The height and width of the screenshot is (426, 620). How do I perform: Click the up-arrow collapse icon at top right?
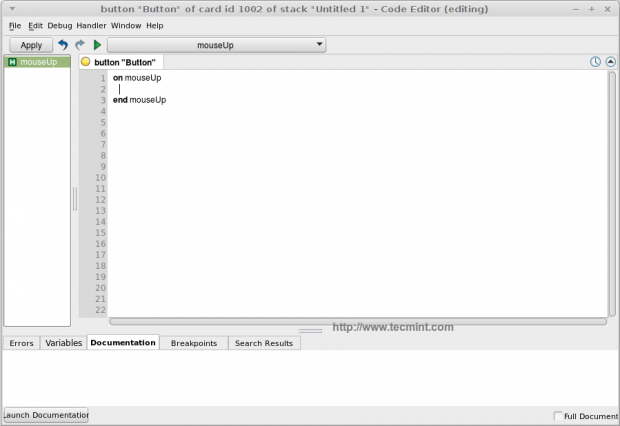coord(611,62)
